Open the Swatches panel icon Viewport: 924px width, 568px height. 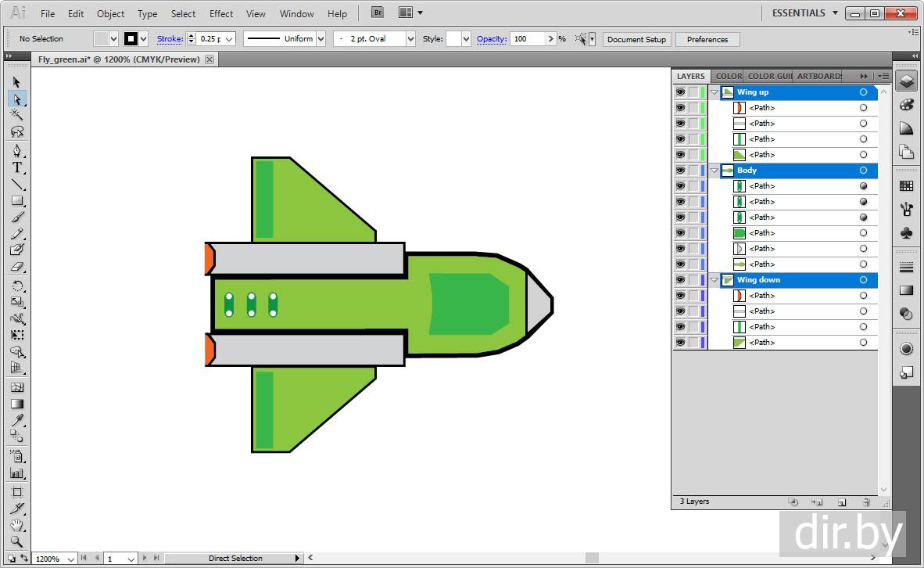click(x=906, y=186)
